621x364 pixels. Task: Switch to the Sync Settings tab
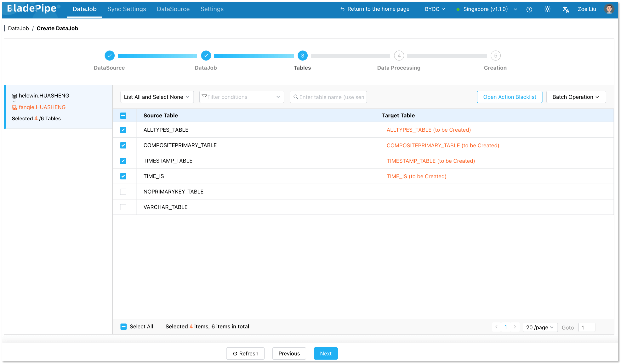click(x=127, y=9)
